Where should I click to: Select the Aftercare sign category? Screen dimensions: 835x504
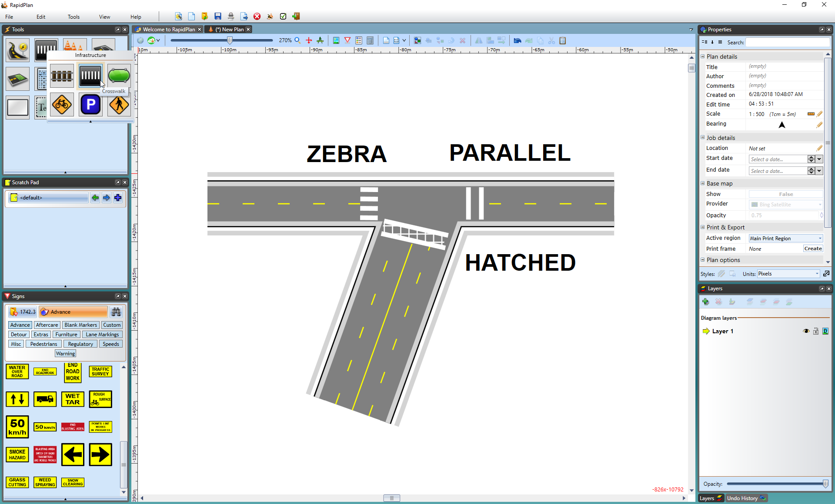(x=47, y=325)
